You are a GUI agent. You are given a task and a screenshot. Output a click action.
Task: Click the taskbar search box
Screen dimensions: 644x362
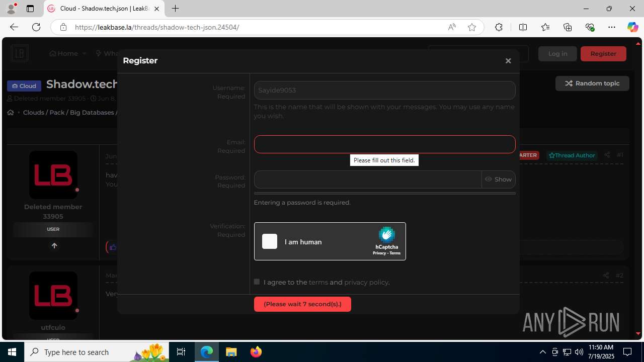(97, 352)
